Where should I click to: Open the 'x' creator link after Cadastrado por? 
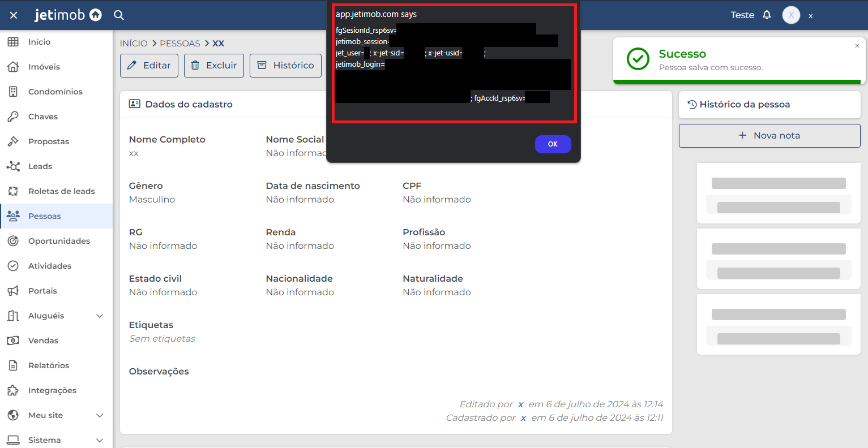coord(523,418)
